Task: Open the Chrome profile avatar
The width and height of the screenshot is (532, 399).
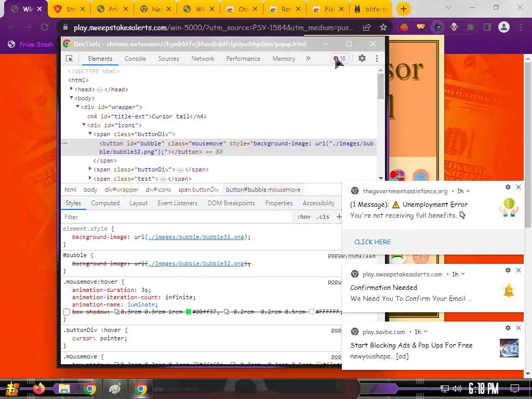Action: (504, 27)
